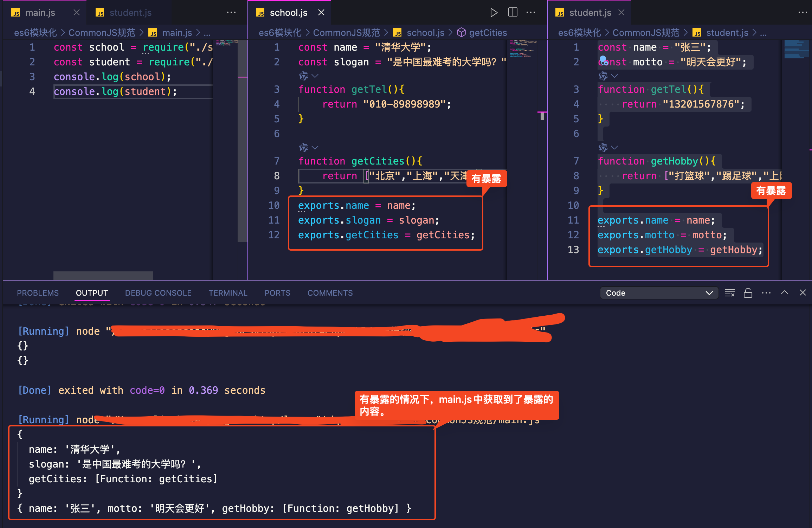The height and width of the screenshot is (528, 812).
Task: Click the split editor right icon
Action: tap(513, 13)
